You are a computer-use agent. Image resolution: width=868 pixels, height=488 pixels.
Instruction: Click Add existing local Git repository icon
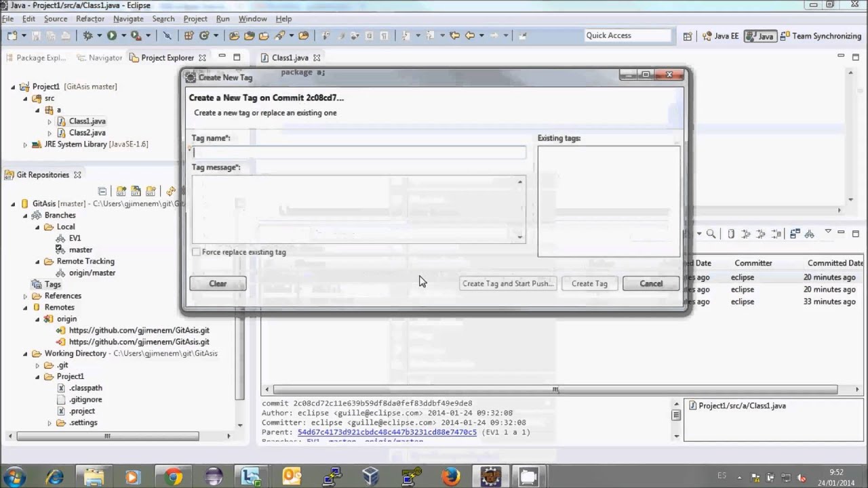pos(121,192)
